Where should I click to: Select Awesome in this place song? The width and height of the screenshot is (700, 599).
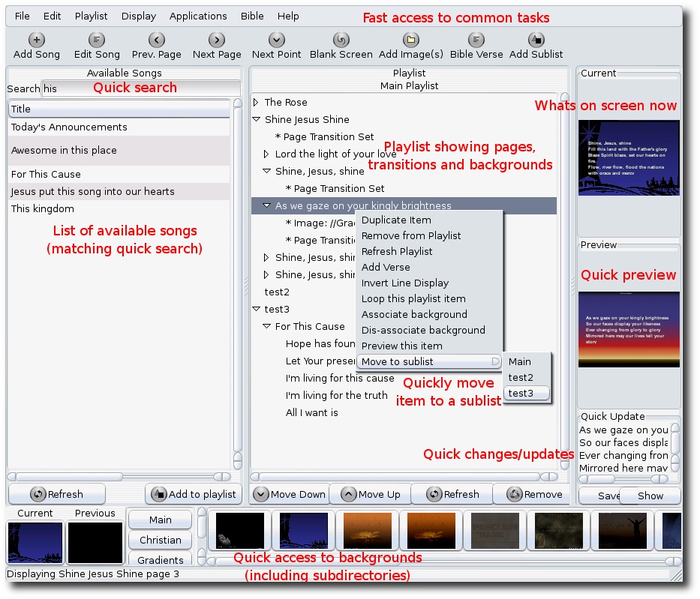pos(119,150)
